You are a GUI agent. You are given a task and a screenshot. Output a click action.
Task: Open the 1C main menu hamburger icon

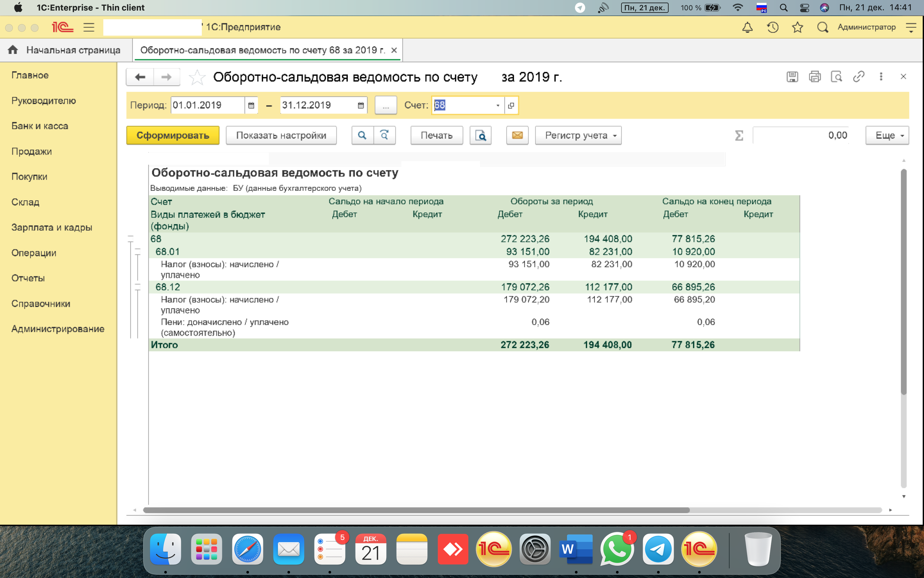pos(89,27)
